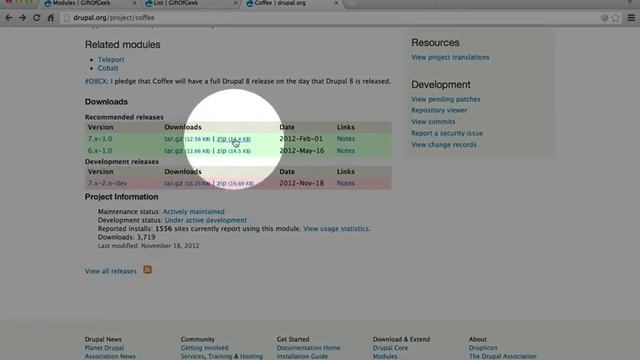The height and width of the screenshot is (360, 640).
Task: Open the View commits link
Action: [x=433, y=122]
